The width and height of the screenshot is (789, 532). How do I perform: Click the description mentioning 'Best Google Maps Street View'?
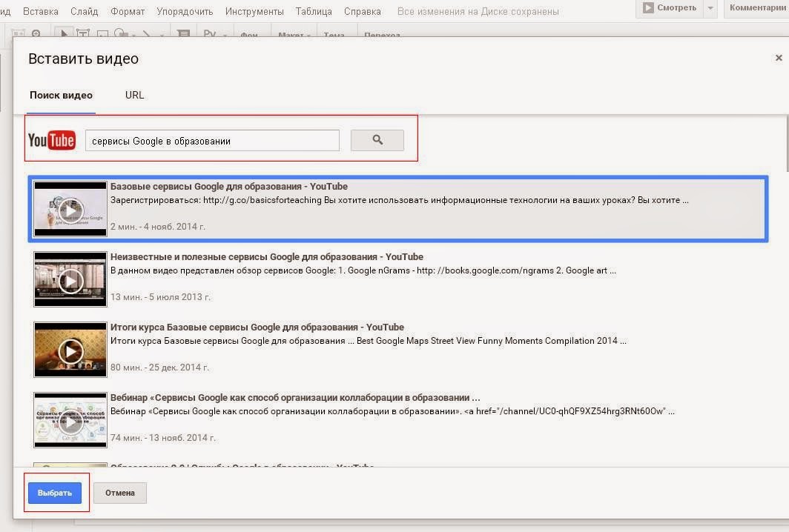click(369, 341)
